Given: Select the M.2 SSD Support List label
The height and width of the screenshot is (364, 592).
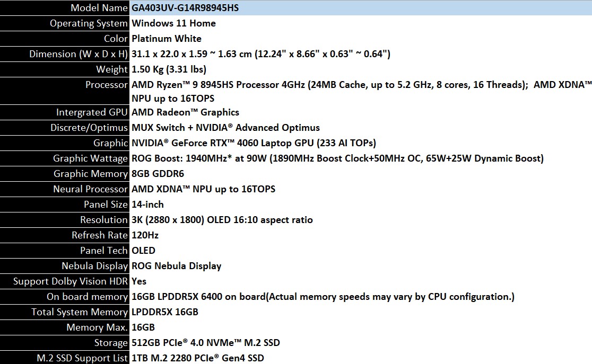Looking at the screenshot, I should [82, 358].
